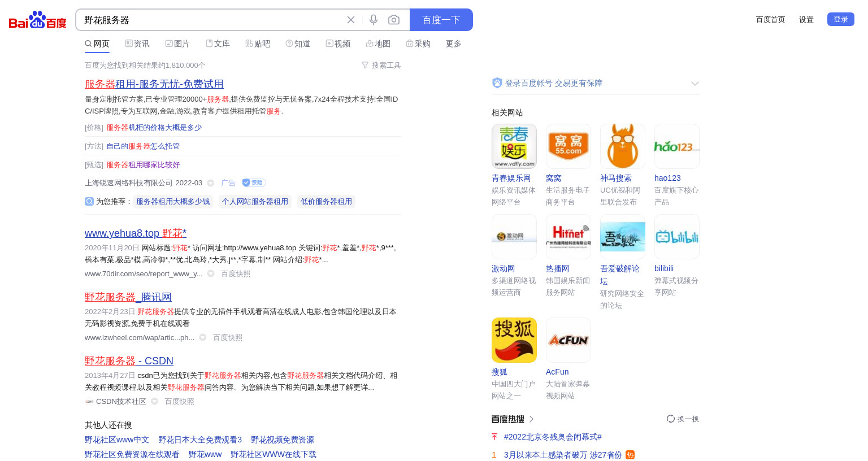Click the 登录 button
Image resolution: width=868 pixels, height=461 pixels.
coord(841,19)
